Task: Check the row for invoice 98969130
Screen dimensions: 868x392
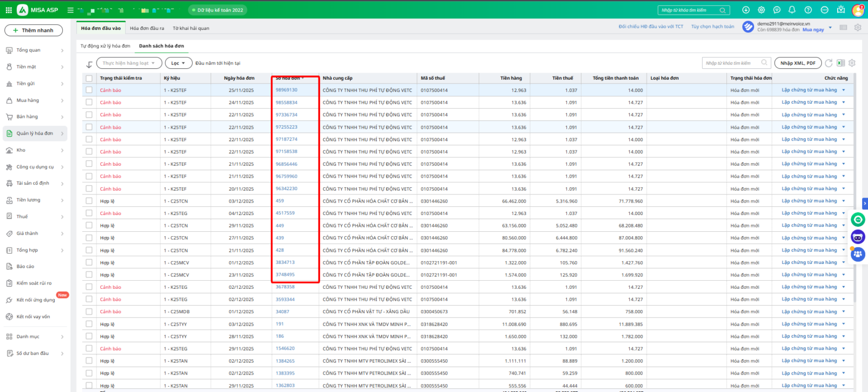Action: 89,90
